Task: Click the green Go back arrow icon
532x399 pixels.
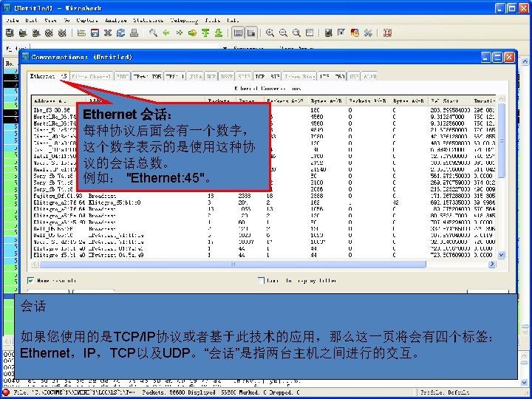Action: tap(166, 33)
